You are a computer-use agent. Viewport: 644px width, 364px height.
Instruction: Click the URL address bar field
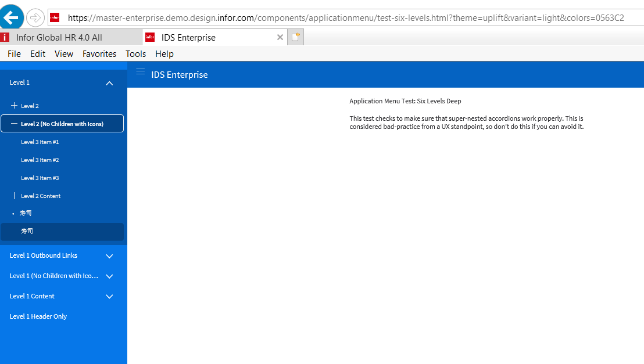click(x=346, y=17)
